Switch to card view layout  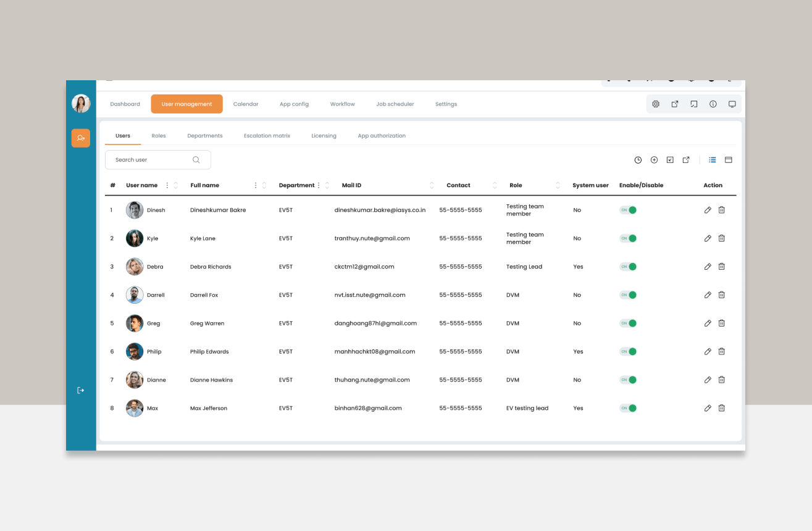[728, 160]
